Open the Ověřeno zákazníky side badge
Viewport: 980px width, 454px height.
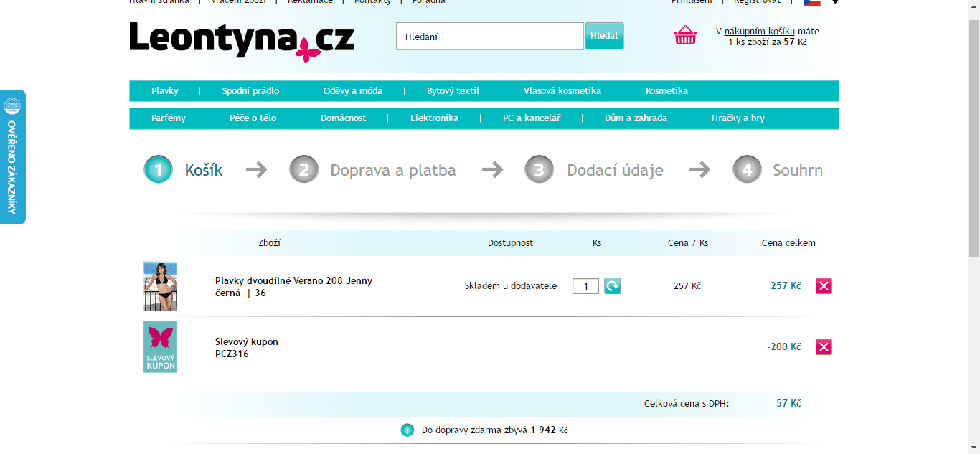[x=12, y=157]
